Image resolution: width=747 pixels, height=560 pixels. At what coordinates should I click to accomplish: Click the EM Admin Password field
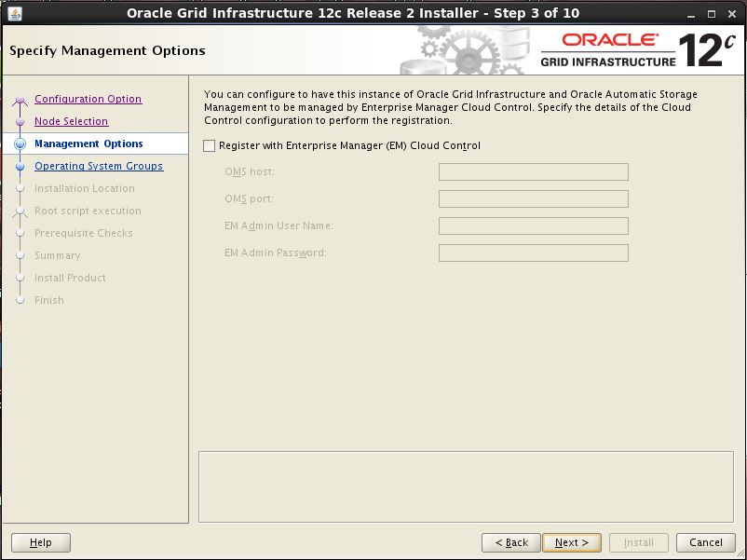[533, 253]
